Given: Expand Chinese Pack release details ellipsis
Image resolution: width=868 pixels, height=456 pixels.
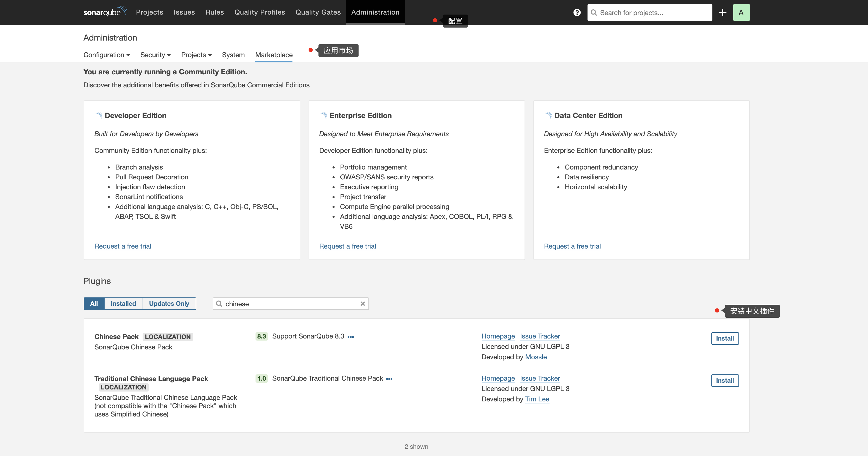Looking at the screenshot, I should pos(350,336).
